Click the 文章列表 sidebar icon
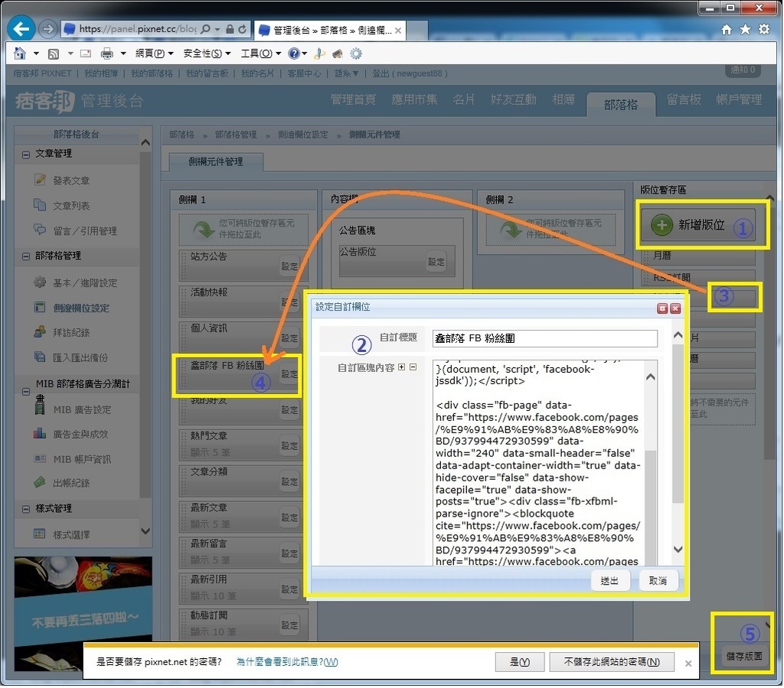The image size is (784, 688). click(40, 205)
